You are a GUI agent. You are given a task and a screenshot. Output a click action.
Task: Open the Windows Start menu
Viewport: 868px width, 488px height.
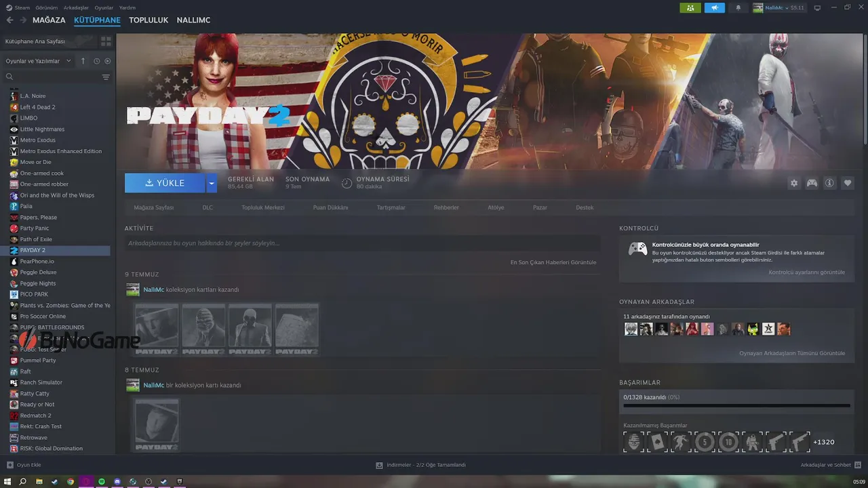click(x=8, y=481)
